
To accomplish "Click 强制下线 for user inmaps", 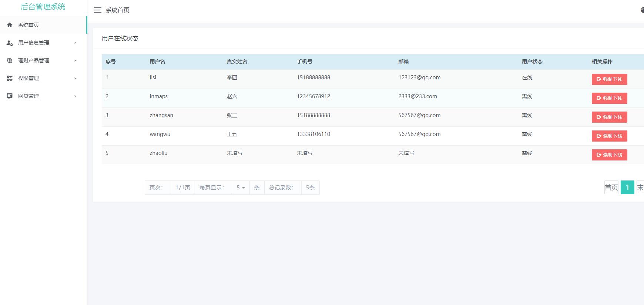I will [x=609, y=98].
